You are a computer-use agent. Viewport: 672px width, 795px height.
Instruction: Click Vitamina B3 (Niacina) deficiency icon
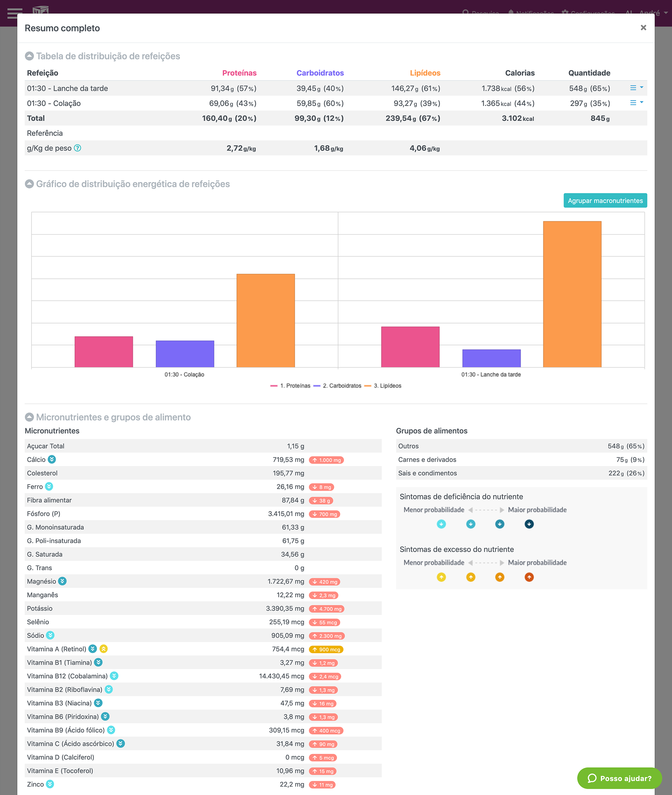tap(98, 703)
